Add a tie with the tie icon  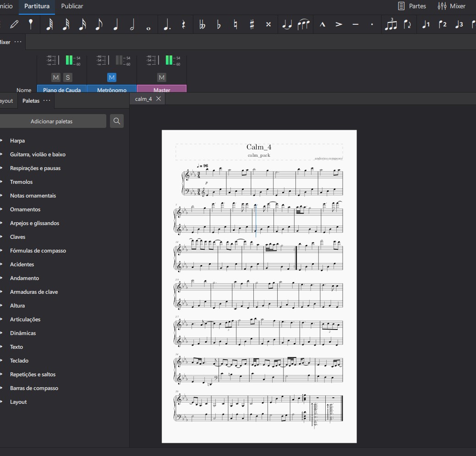pos(287,25)
